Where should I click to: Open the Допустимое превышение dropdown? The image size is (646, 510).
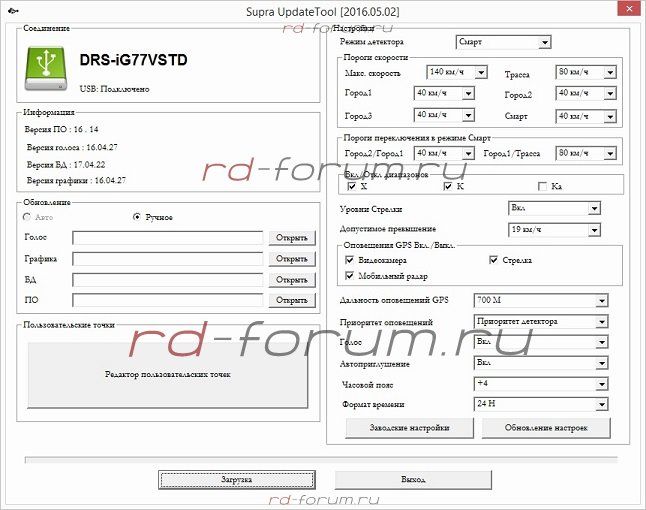point(554,229)
